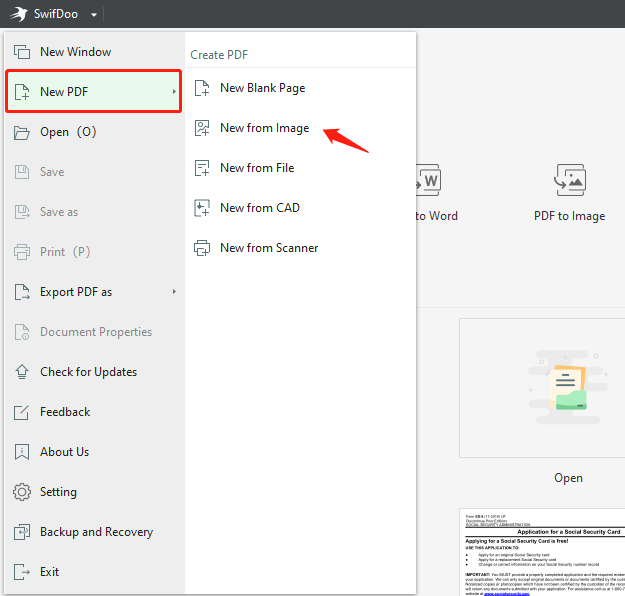
Task: Choose Open (O) menu entry
Action: click(68, 132)
